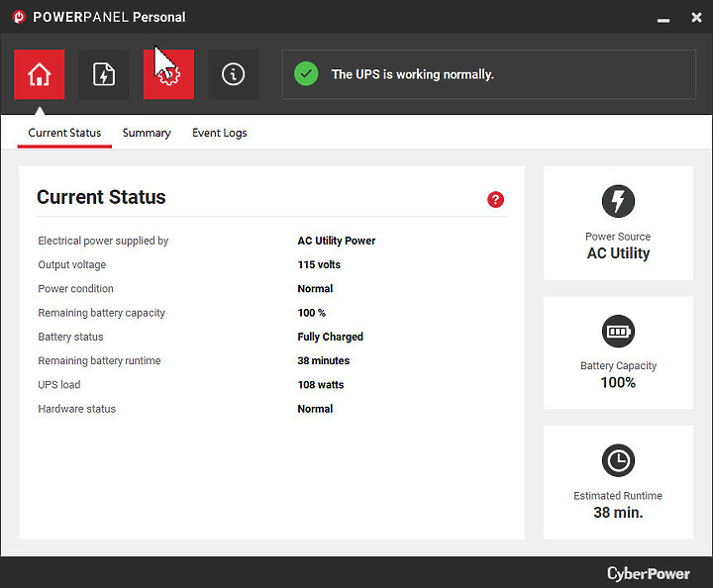Select the Current Status tab
Image resolution: width=713 pixels, height=588 pixels.
[64, 133]
